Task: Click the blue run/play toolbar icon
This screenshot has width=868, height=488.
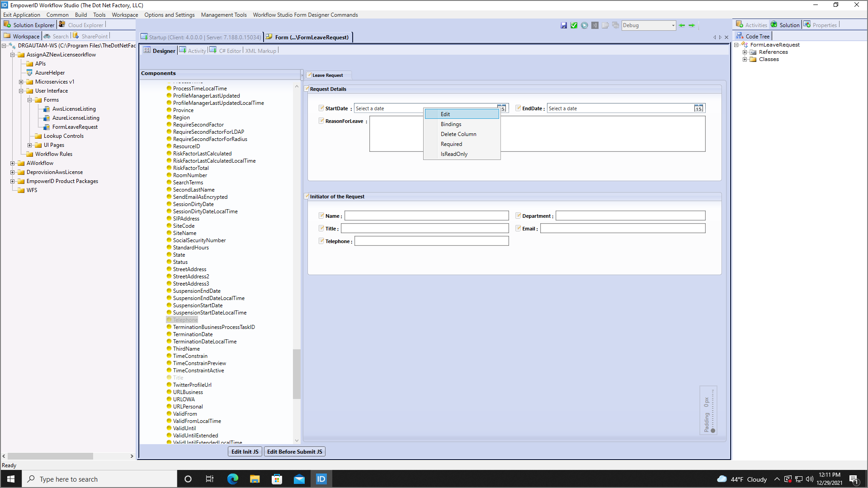Action: 584,25
